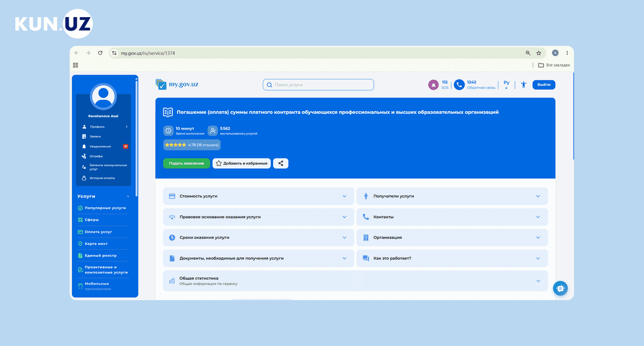Click Добавить в избранные button
The width and height of the screenshot is (644, 346).
(x=241, y=163)
